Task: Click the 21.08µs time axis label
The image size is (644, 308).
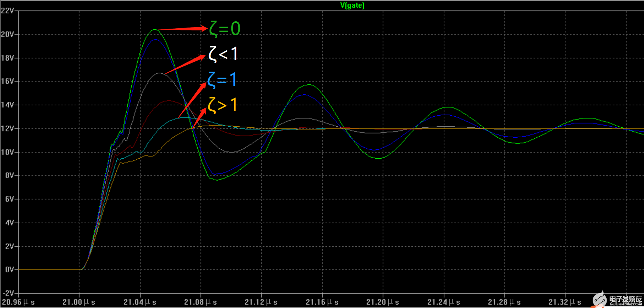Action: (200, 302)
